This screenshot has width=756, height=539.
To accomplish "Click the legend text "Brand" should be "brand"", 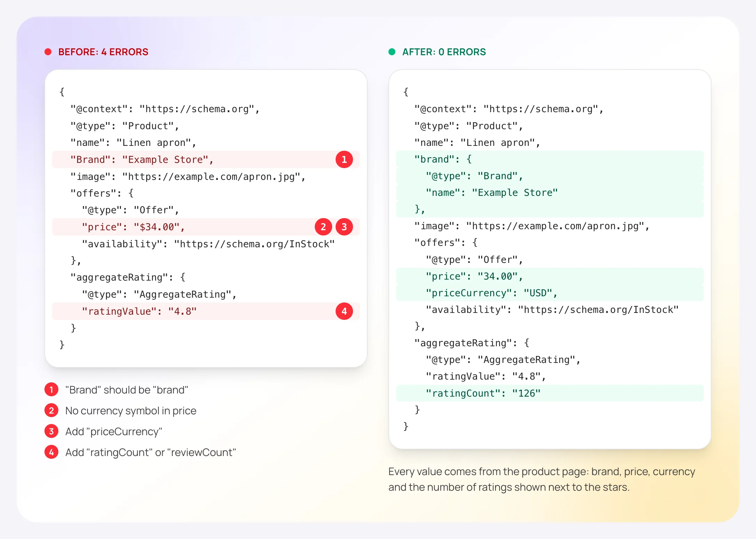I will click(x=127, y=390).
